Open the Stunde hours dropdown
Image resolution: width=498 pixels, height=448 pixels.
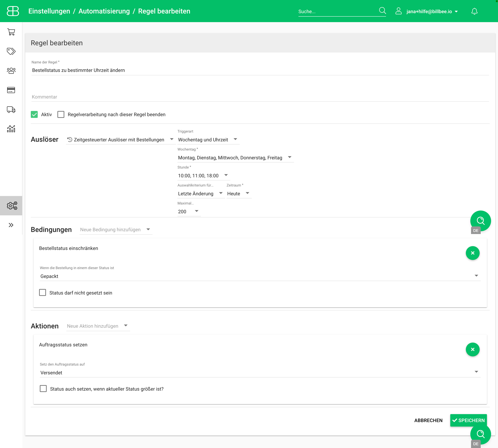click(x=203, y=175)
